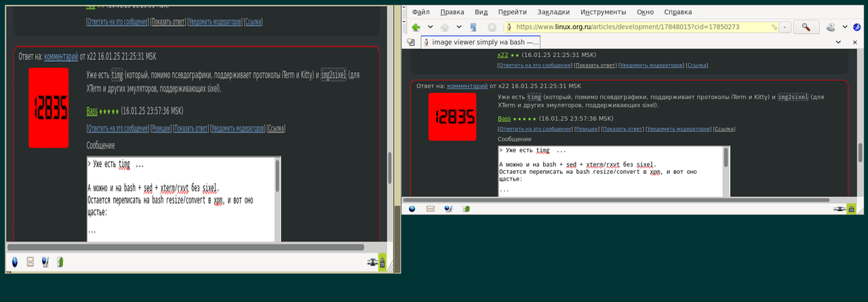Screen dimensions: 868x302
Task: Expand the URL bar history dropdown
Action: pyautogui.click(x=785, y=27)
